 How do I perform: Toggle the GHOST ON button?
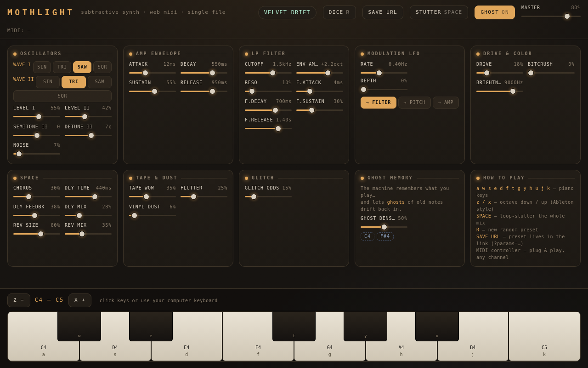495,12
